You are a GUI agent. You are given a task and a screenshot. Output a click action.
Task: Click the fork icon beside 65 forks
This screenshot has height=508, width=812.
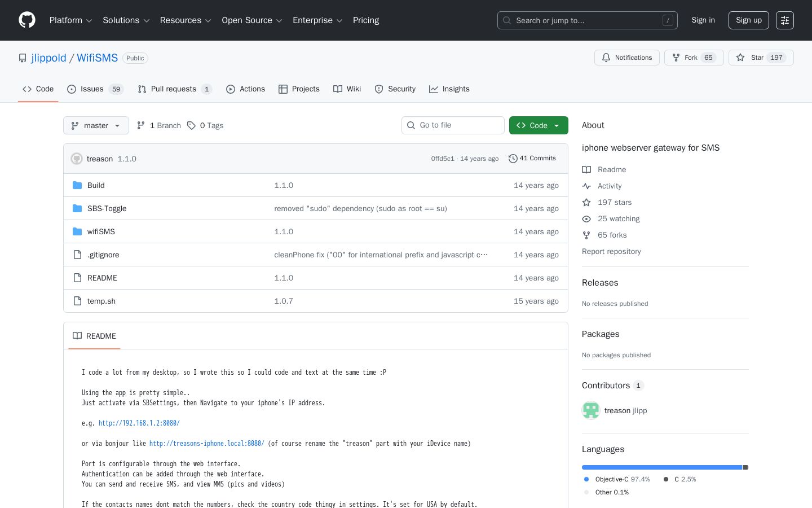(x=586, y=235)
